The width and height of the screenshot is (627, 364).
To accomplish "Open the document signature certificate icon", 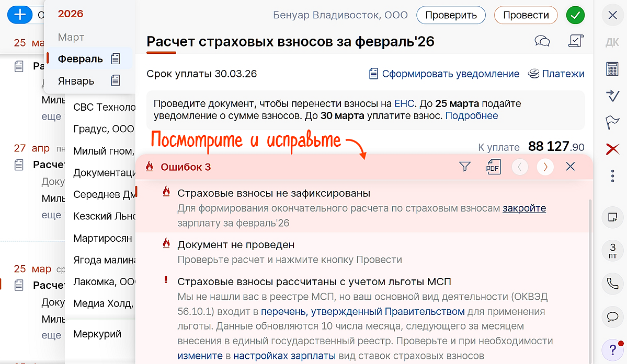I will click(x=575, y=41).
